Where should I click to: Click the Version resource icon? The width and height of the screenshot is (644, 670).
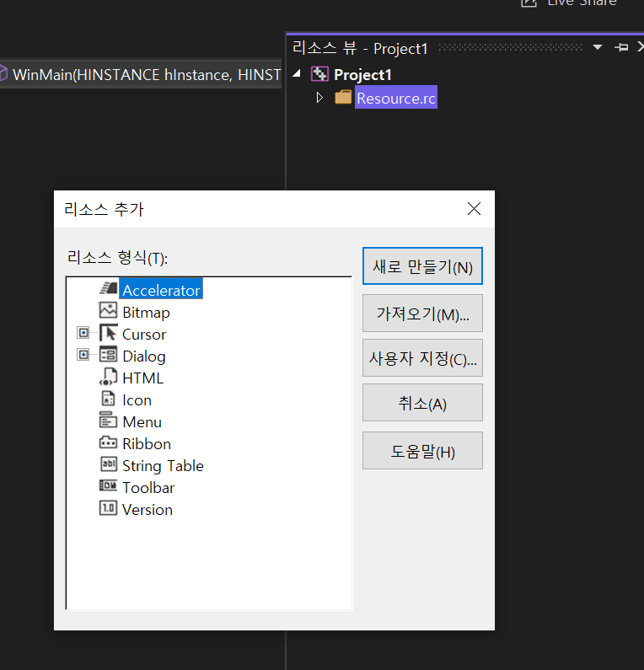tap(108, 508)
